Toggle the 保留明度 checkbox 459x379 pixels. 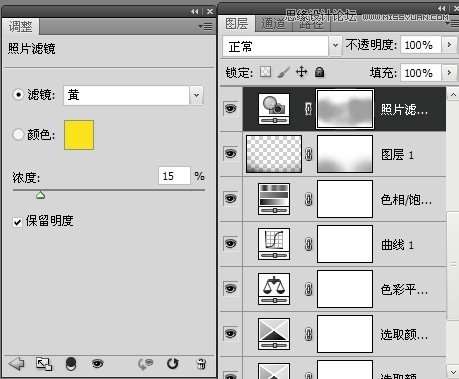click(x=17, y=222)
